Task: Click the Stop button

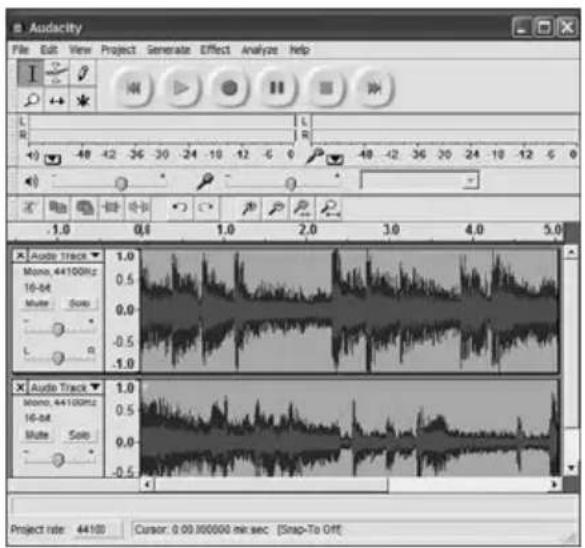Action: click(326, 88)
